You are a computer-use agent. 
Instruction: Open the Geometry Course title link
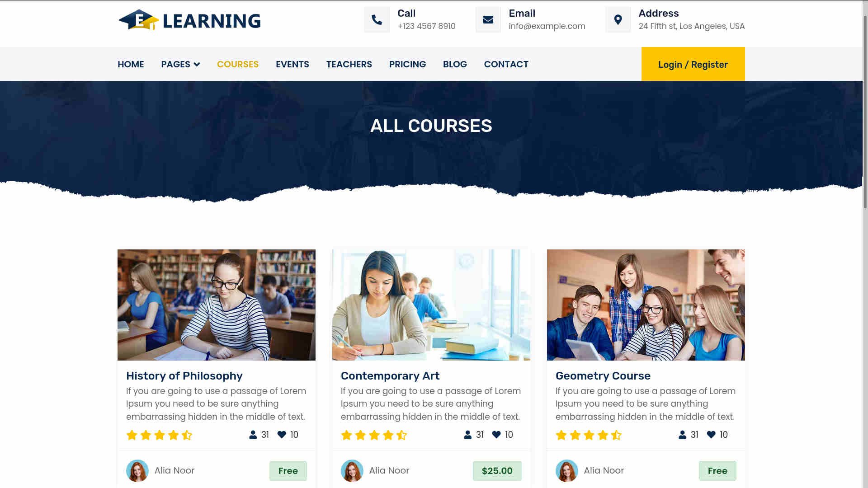(603, 375)
